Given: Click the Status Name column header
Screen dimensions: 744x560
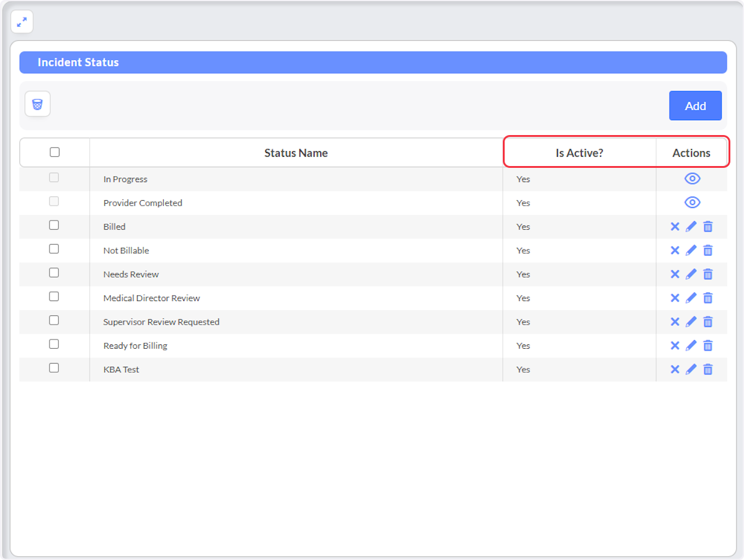Looking at the screenshot, I should (x=296, y=153).
